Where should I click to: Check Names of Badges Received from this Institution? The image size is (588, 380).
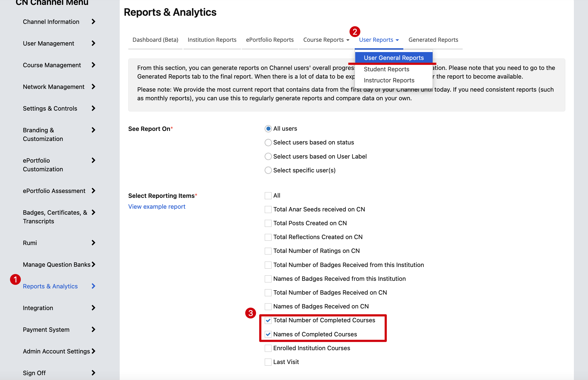[268, 279]
